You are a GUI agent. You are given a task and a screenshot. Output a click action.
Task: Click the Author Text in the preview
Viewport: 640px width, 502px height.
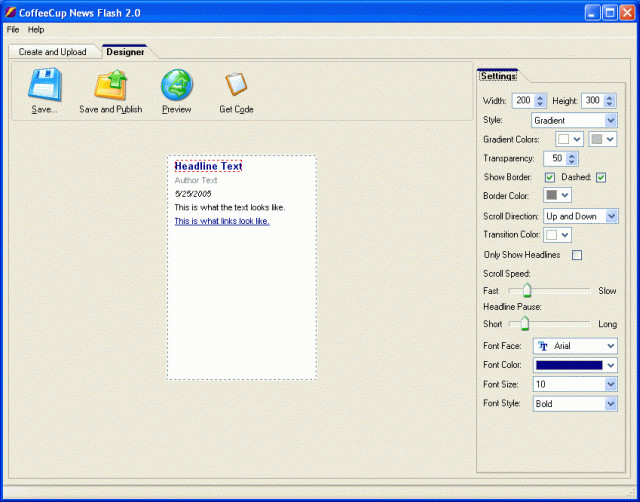tap(196, 180)
